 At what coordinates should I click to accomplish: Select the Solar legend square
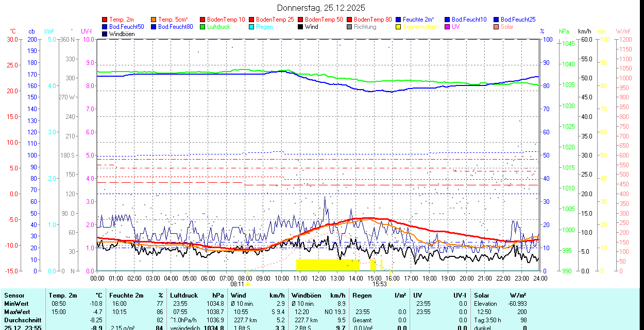(497, 27)
